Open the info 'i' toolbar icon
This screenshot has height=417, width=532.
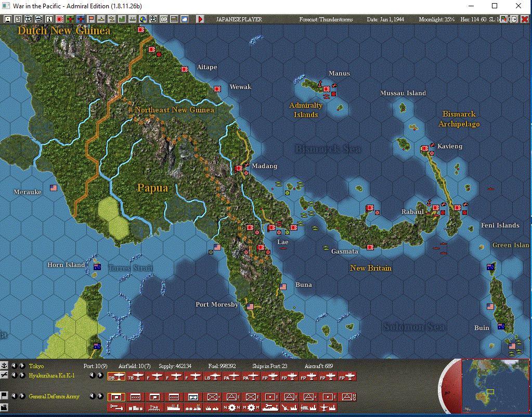click(x=49, y=19)
